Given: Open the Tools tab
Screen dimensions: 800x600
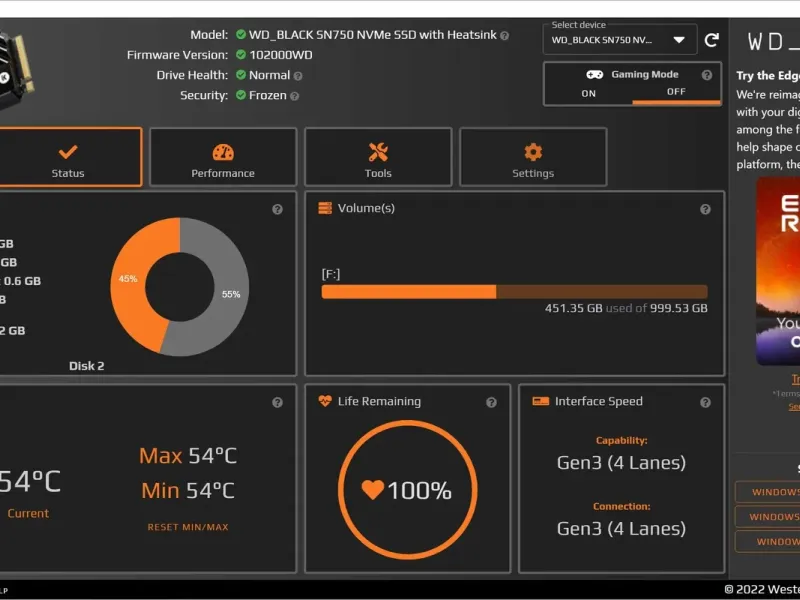Looking at the screenshot, I should [378, 157].
